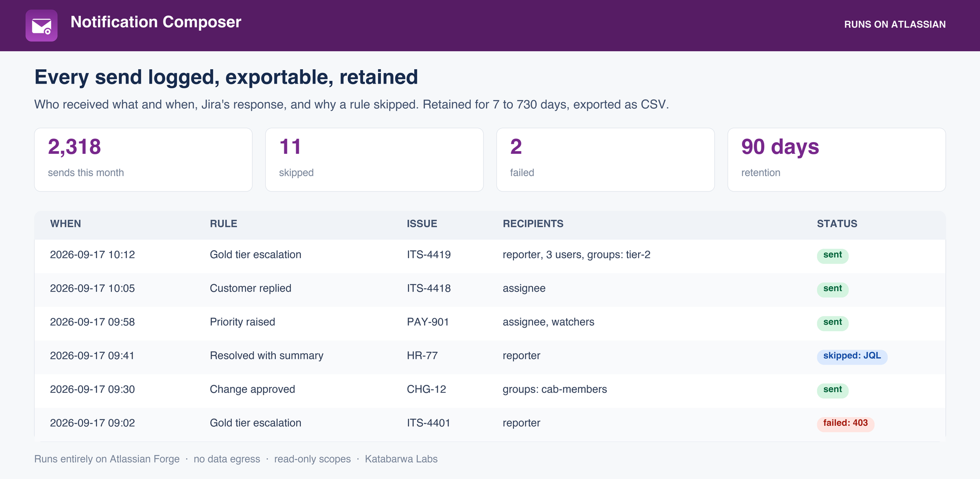
Task: Click the WHEN column header
Action: (x=66, y=224)
